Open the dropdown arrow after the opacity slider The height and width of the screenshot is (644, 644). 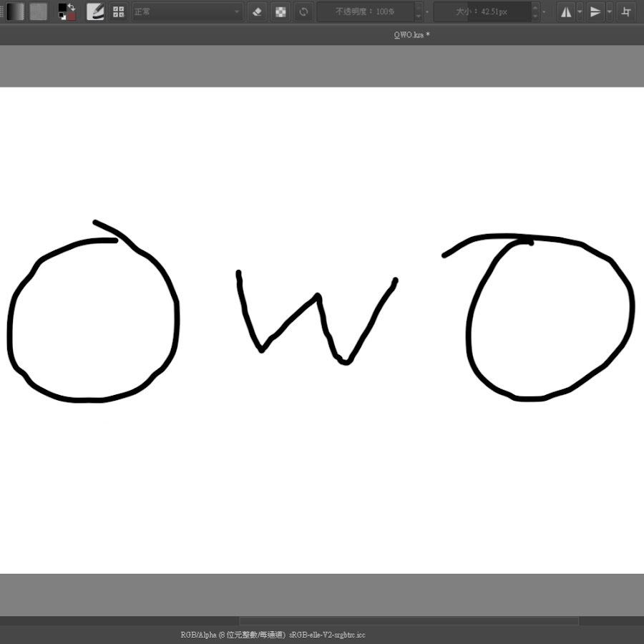pyautogui.click(x=428, y=11)
